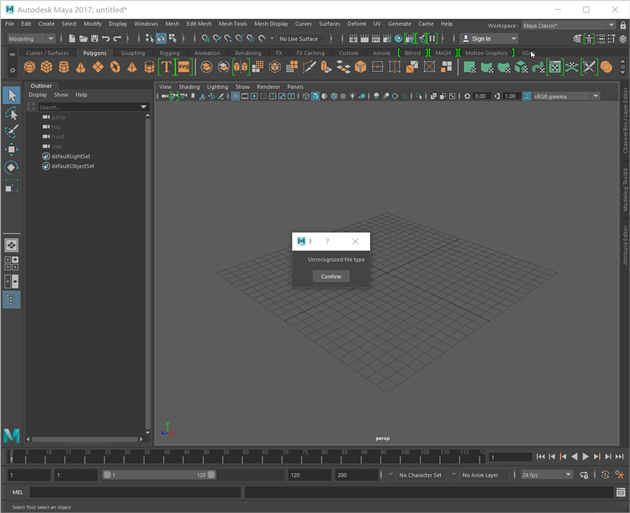Activate the Select tool arrow

pos(11,95)
